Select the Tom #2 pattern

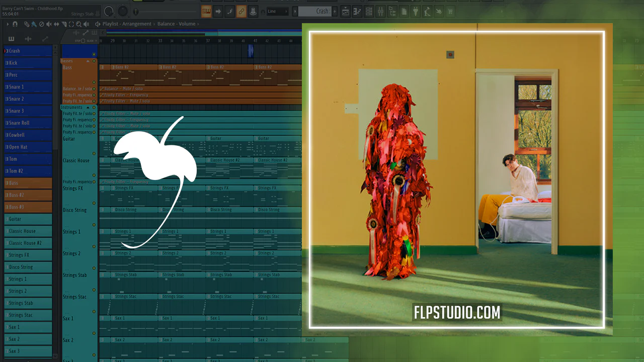(x=28, y=171)
